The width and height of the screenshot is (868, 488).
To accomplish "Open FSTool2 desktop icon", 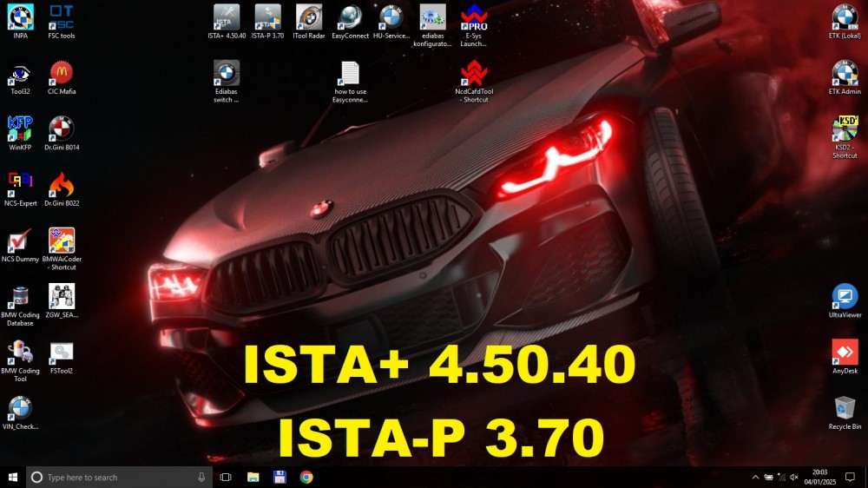I will tap(62, 357).
